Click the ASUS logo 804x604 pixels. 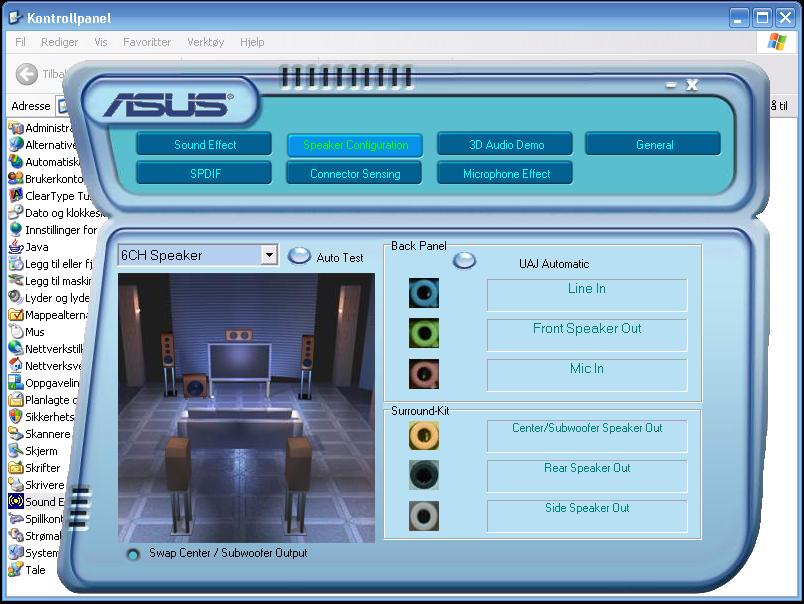pos(169,104)
